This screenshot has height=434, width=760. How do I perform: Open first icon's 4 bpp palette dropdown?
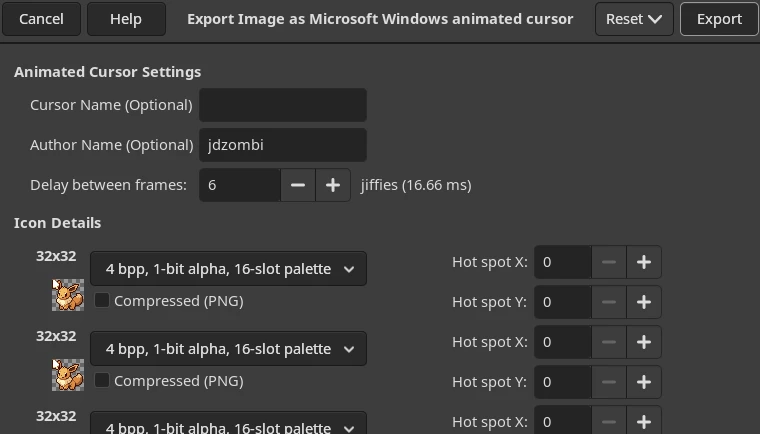click(x=228, y=269)
